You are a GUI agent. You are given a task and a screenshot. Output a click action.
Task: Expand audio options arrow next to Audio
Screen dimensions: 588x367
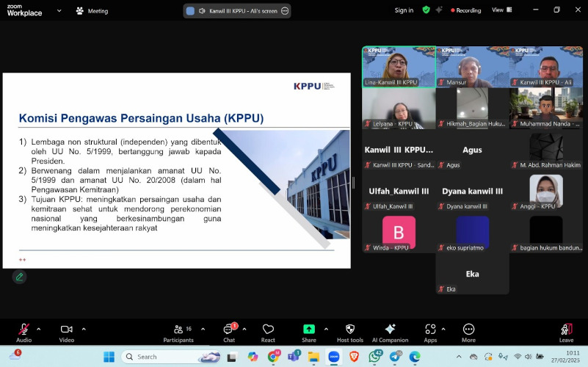coord(39,329)
